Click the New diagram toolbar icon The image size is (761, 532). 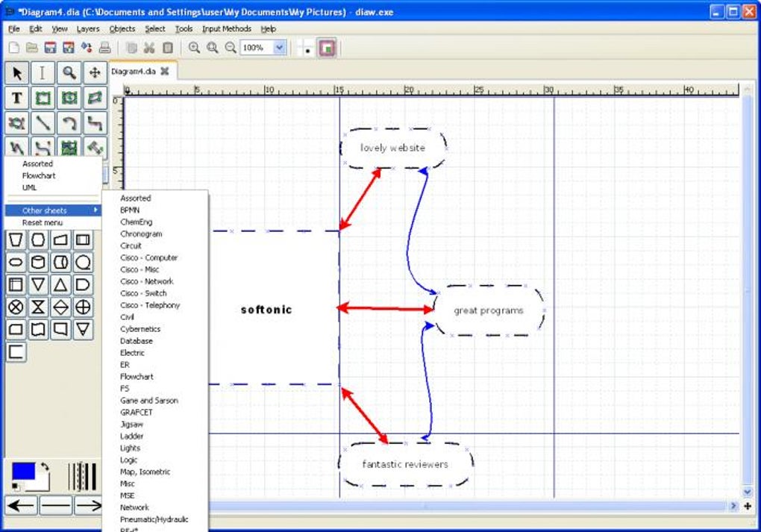14,48
